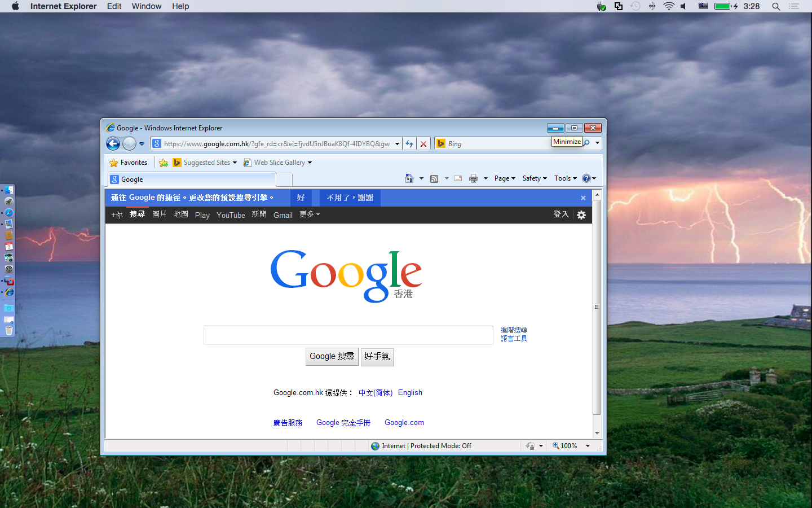Open the Print button dropdown arrow
The width and height of the screenshot is (812, 508).
click(x=486, y=178)
